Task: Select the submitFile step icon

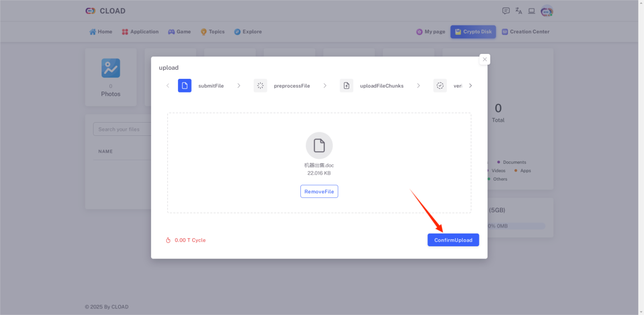Action: (185, 85)
